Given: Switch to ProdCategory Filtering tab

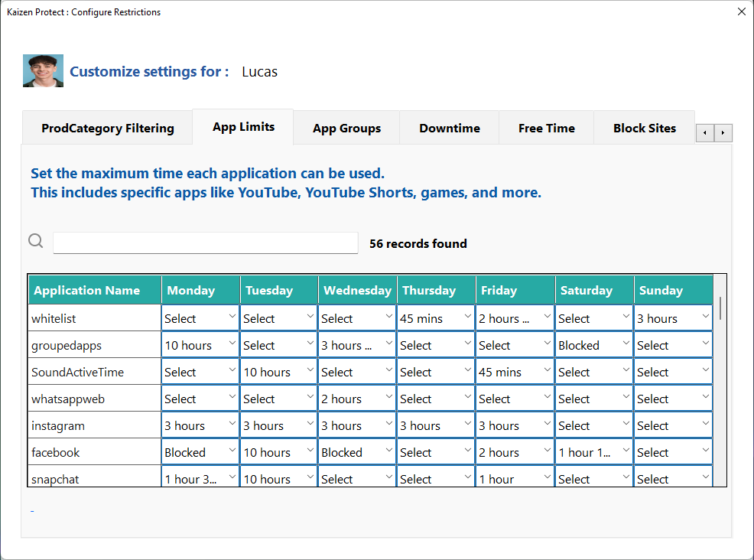Looking at the screenshot, I should (107, 128).
